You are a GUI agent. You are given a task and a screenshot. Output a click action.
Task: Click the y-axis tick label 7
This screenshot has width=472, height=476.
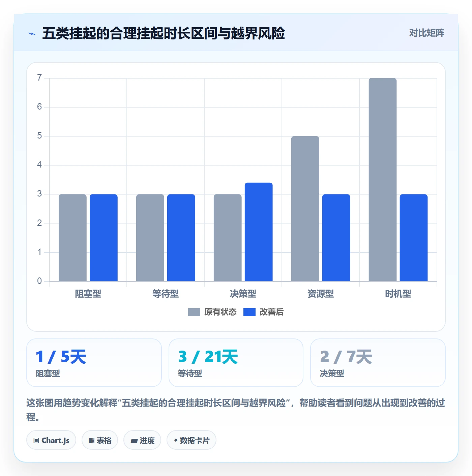pyautogui.click(x=39, y=78)
